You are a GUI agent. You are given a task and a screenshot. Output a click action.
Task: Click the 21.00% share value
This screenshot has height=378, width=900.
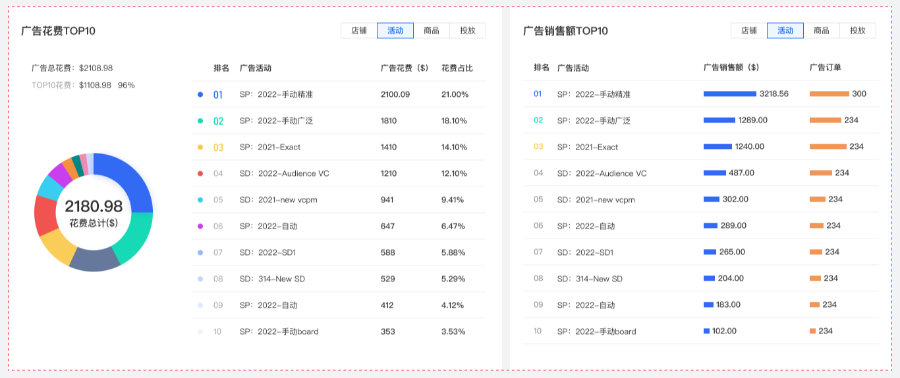pyautogui.click(x=455, y=94)
